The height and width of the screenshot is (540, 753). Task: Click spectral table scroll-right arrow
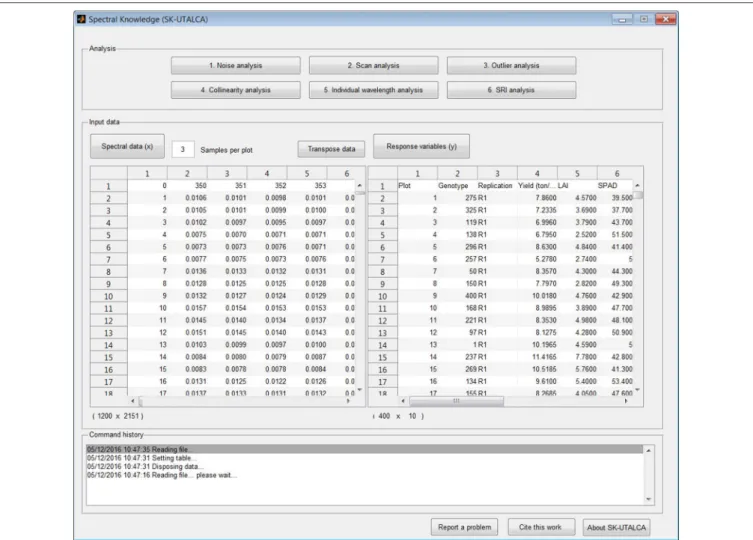[x=349, y=401]
